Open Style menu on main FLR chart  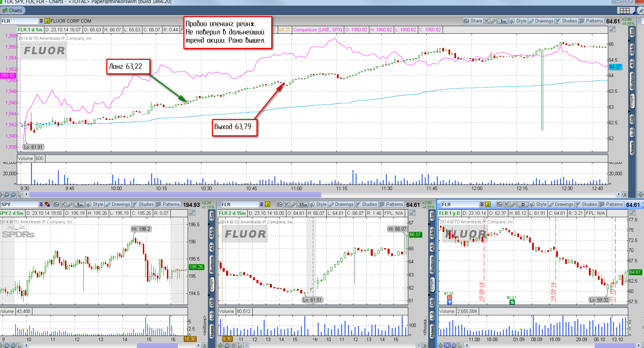(518, 21)
